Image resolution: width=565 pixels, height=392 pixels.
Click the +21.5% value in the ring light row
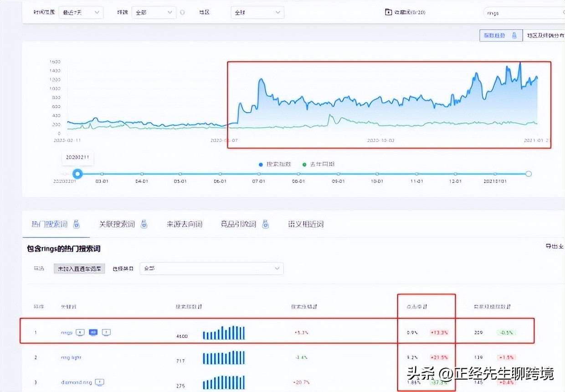[439, 357]
